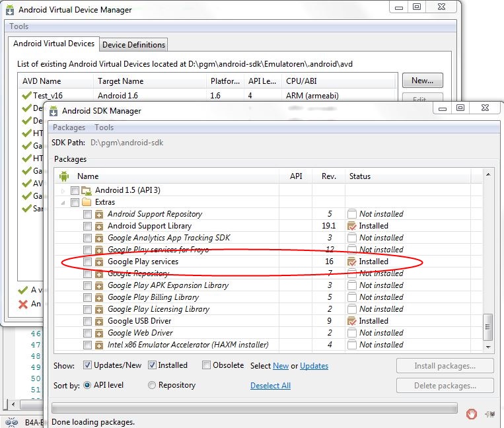Click the packages list scrollbar thumb

(488, 327)
